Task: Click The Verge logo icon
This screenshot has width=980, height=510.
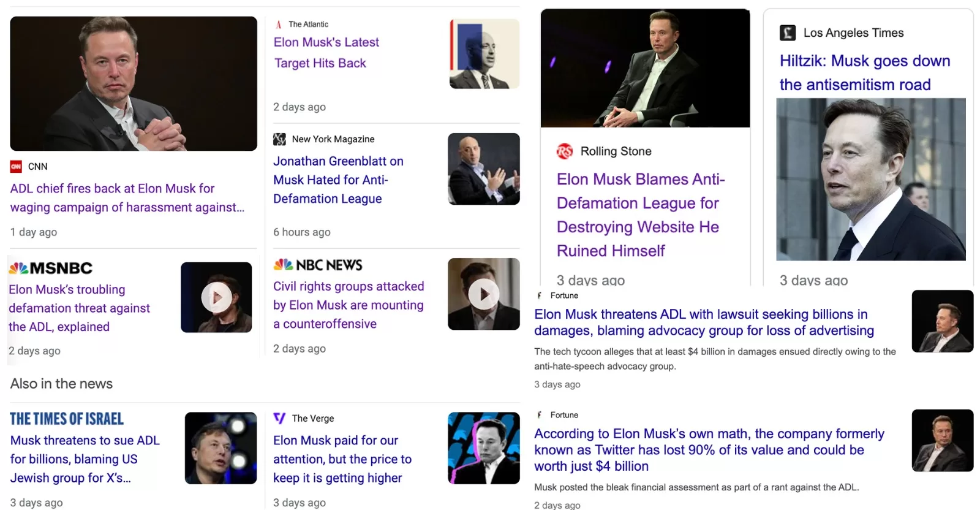Action: coord(279,418)
